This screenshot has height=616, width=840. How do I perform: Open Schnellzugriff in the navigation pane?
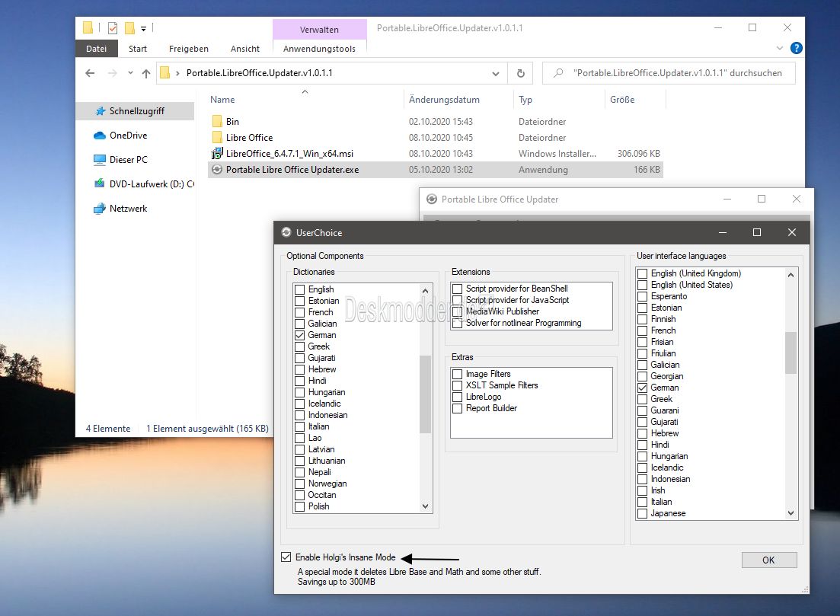click(x=136, y=111)
